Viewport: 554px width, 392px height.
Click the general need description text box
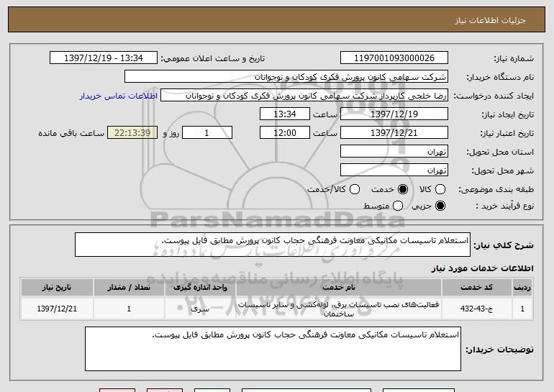pyautogui.click(x=273, y=245)
